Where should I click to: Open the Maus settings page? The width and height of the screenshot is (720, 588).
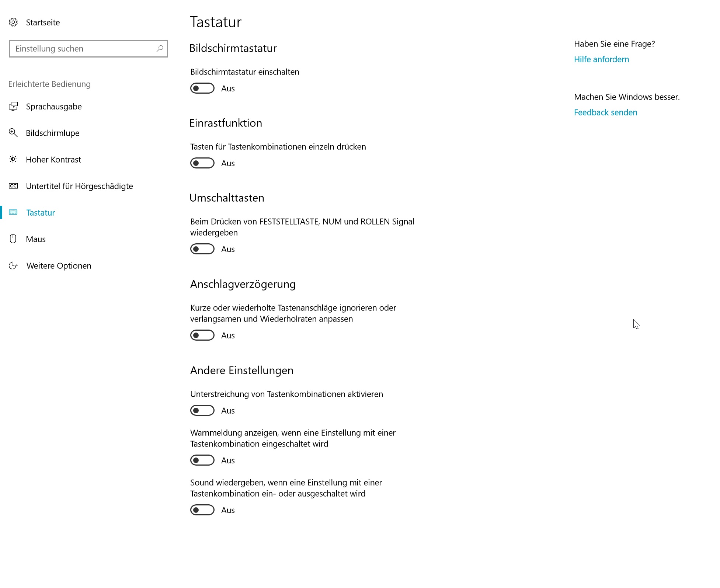pos(36,239)
